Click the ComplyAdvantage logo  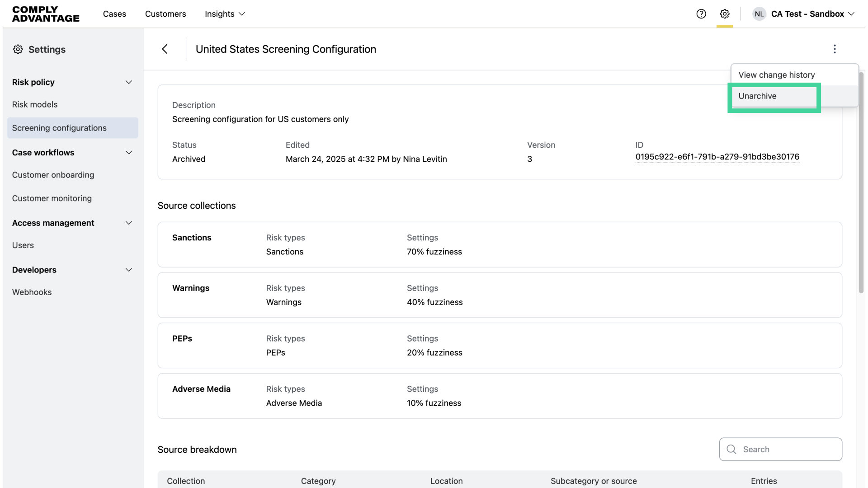click(x=46, y=14)
